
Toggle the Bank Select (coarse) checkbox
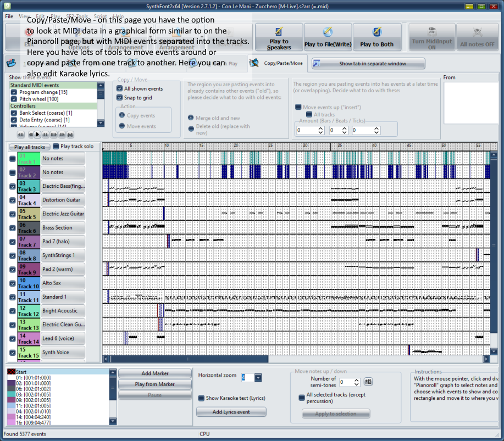[14, 113]
